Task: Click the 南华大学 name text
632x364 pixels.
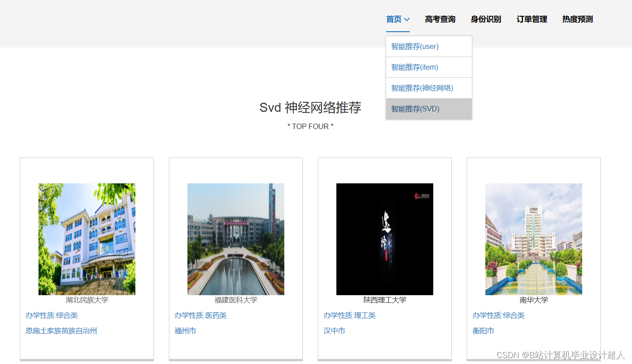Action: coord(534,300)
